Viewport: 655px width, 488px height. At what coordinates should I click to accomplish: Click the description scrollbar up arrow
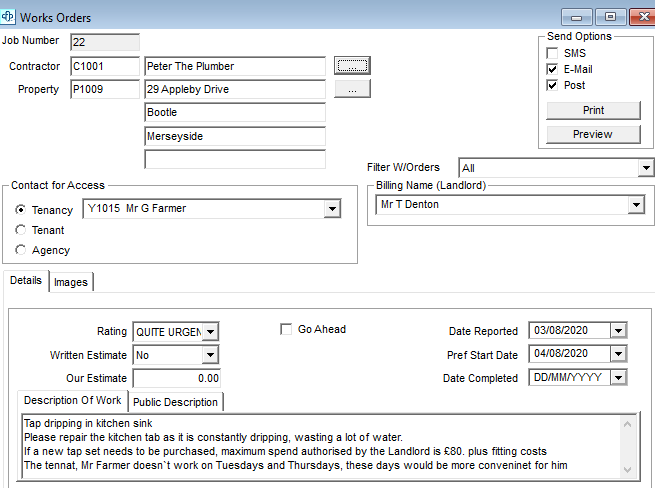click(x=627, y=424)
